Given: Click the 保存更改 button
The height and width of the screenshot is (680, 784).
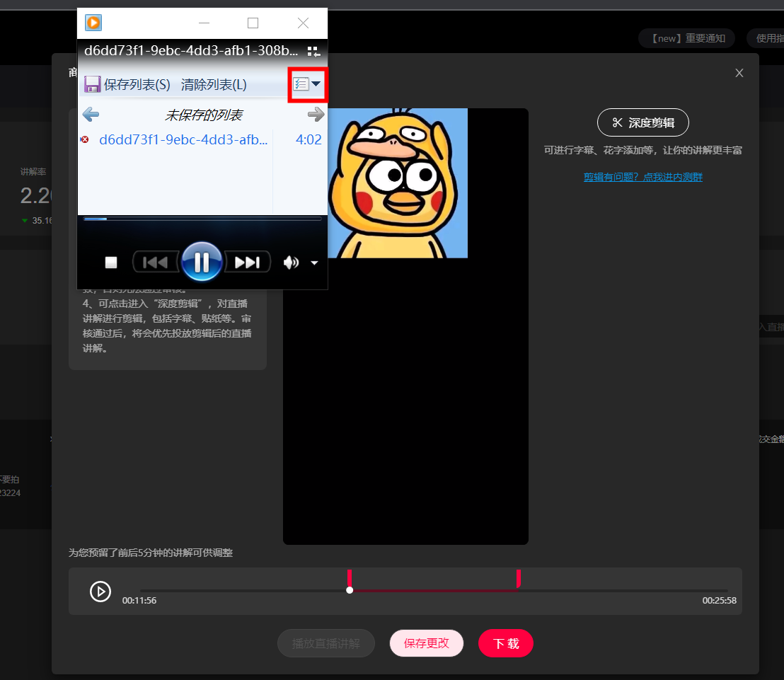Looking at the screenshot, I should pos(427,643).
